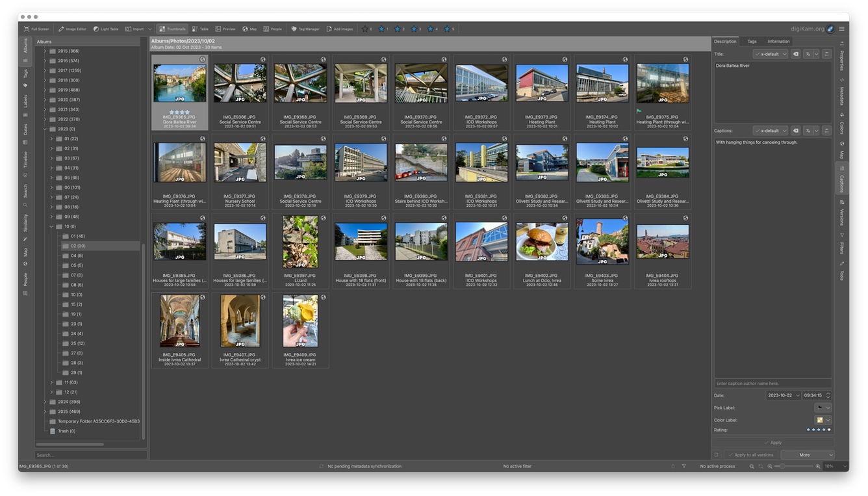Click the Full Screen button

36,29
